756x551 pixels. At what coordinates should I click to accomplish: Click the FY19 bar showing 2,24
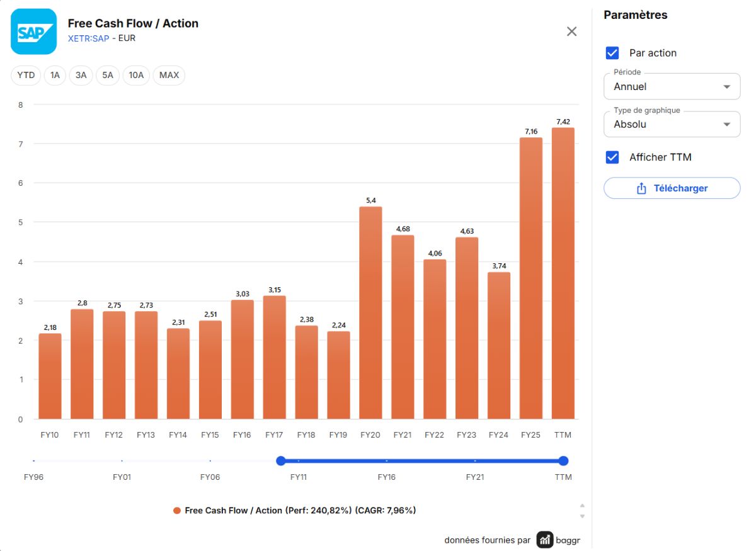point(338,375)
